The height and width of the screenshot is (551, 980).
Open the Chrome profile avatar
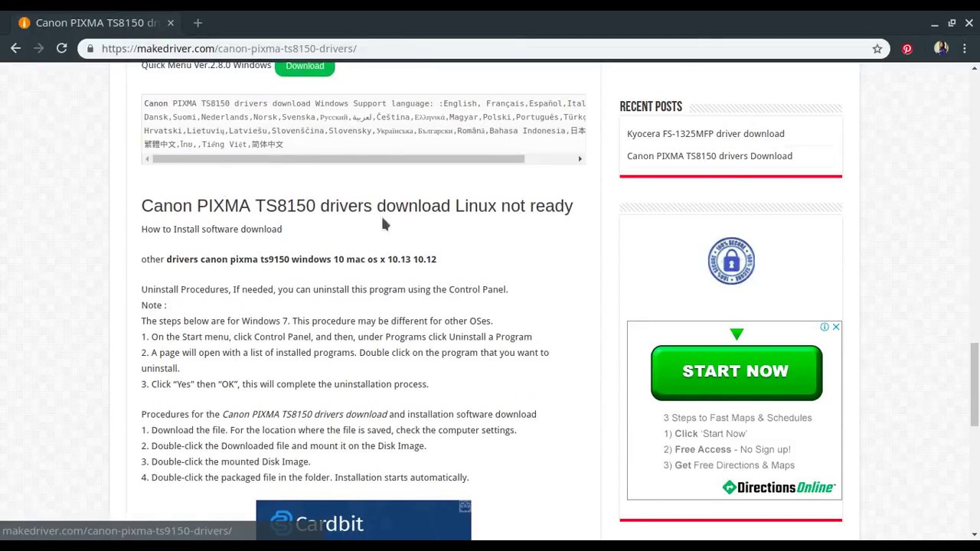[x=941, y=48]
